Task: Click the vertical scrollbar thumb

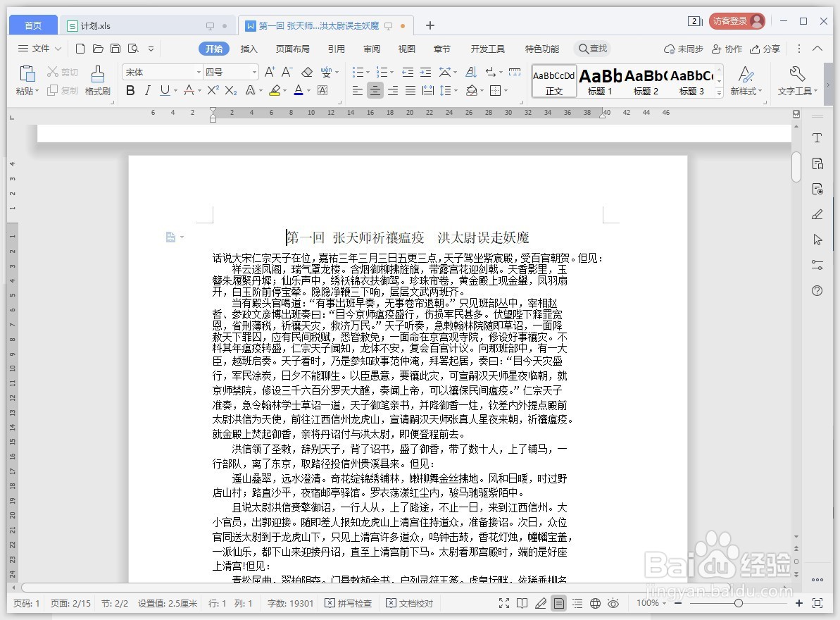Action: point(796,167)
